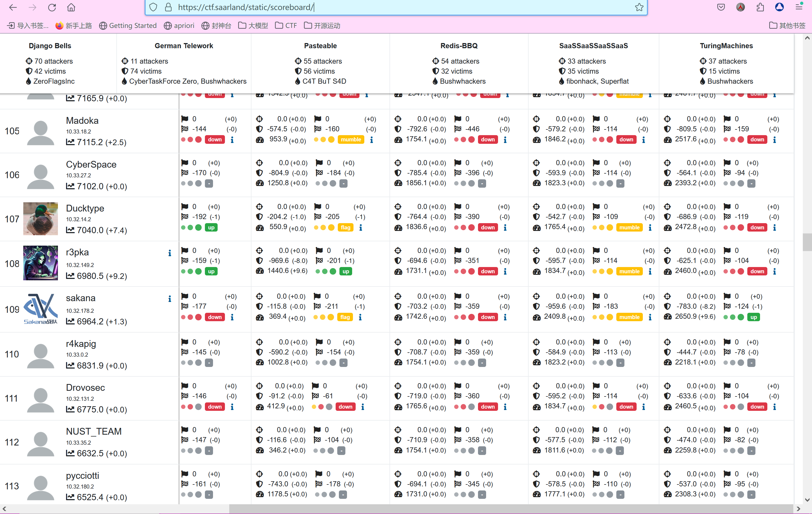Click info icon next to sakana team
The width and height of the screenshot is (812, 514).
[x=170, y=299]
